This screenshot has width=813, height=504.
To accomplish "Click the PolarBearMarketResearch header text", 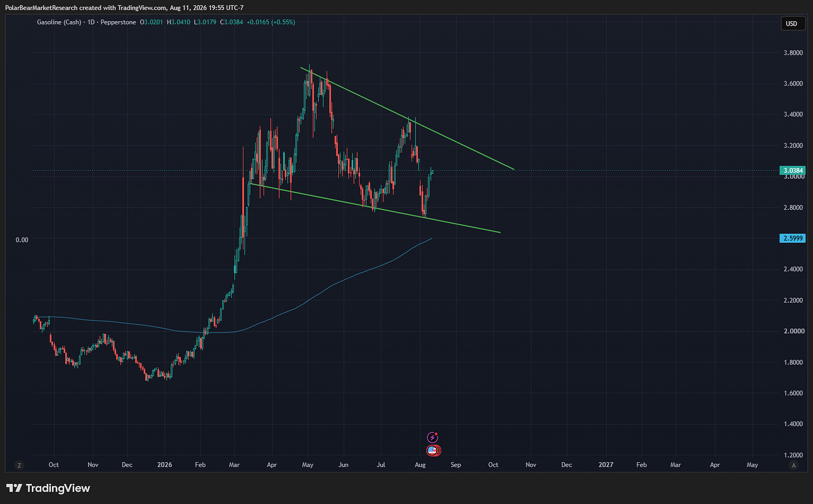I will pos(41,8).
